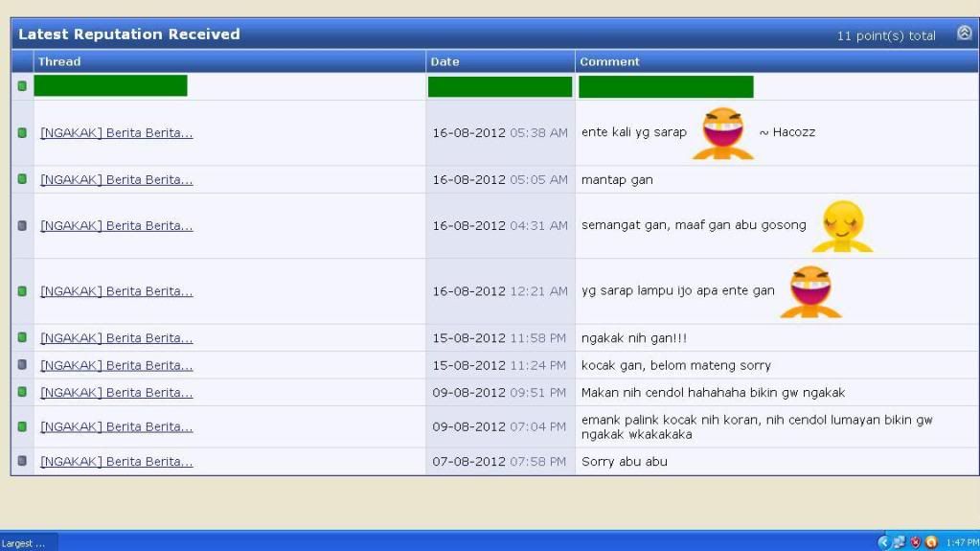The width and height of the screenshot is (980, 551).
Task: Click green reputation icon for 05:38 AM row
Action: (x=22, y=132)
